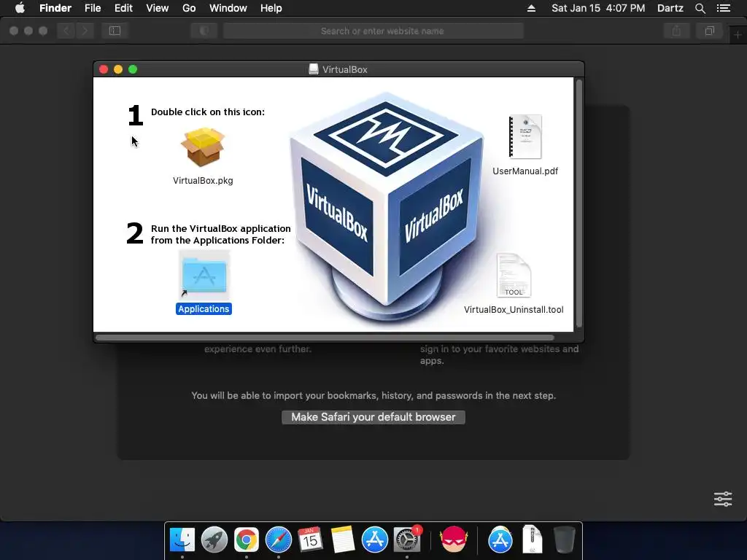Open the App Store icon next to Notes
747x560 pixels.
374,540
